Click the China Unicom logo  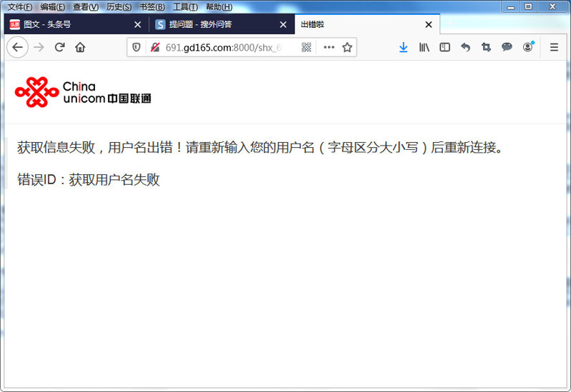[x=83, y=92]
